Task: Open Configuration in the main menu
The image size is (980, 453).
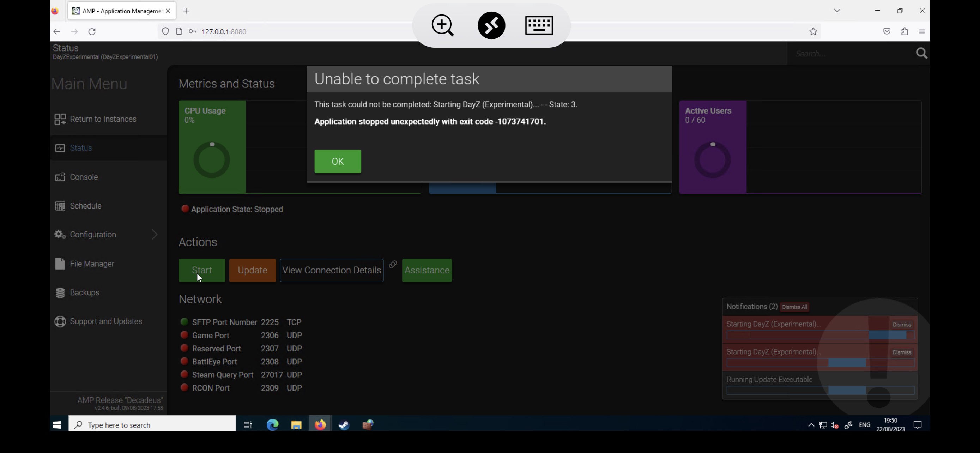Action: point(108,234)
